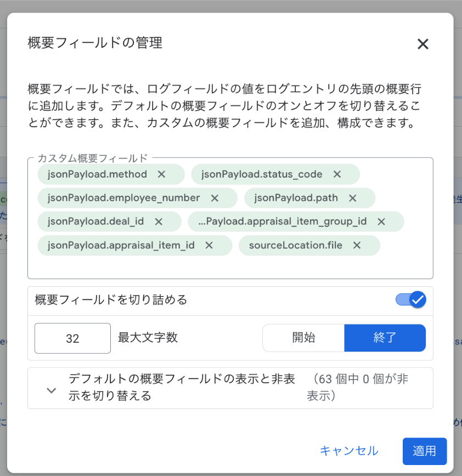
Task: Click inside the カスタム概要フィールド empty input area
Action: pos(230,267)
